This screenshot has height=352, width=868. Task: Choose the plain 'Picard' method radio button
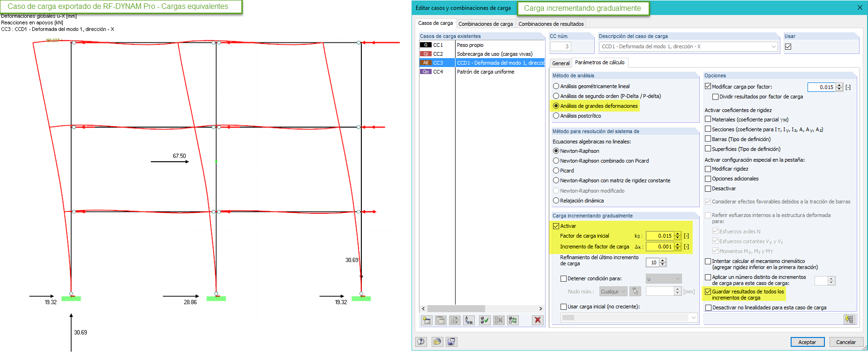pos(556,171)
